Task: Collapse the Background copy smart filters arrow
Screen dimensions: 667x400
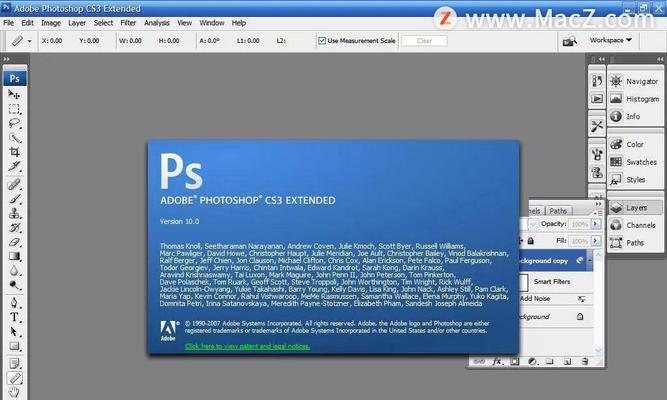Action: (590, 260)
